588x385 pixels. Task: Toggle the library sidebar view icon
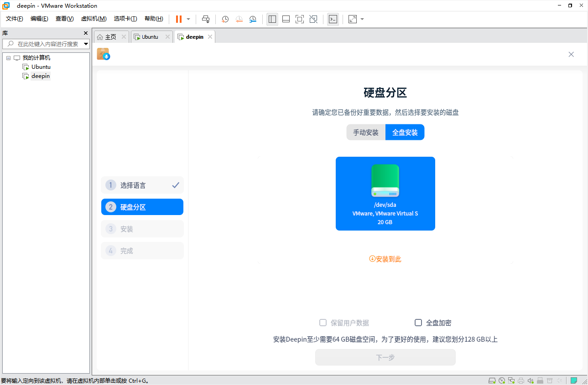coord(272,19)
